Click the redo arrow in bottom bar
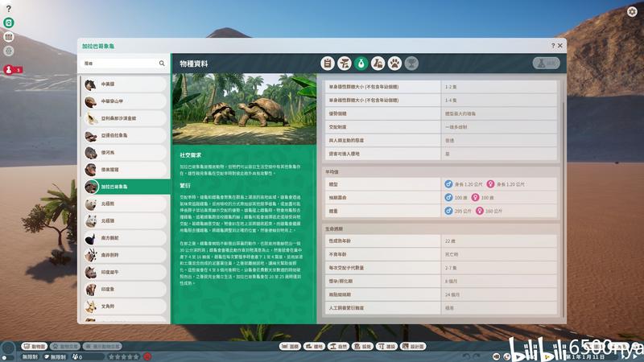 [477, 356]
